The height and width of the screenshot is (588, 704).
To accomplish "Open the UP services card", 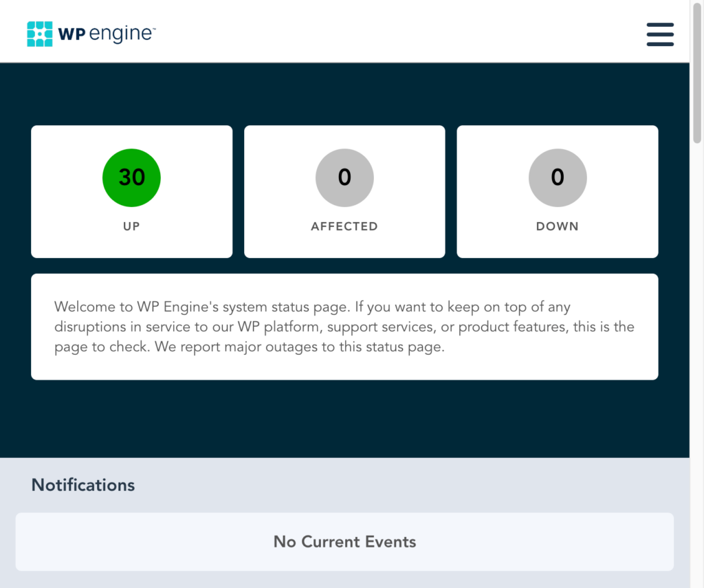I will 131,191.
